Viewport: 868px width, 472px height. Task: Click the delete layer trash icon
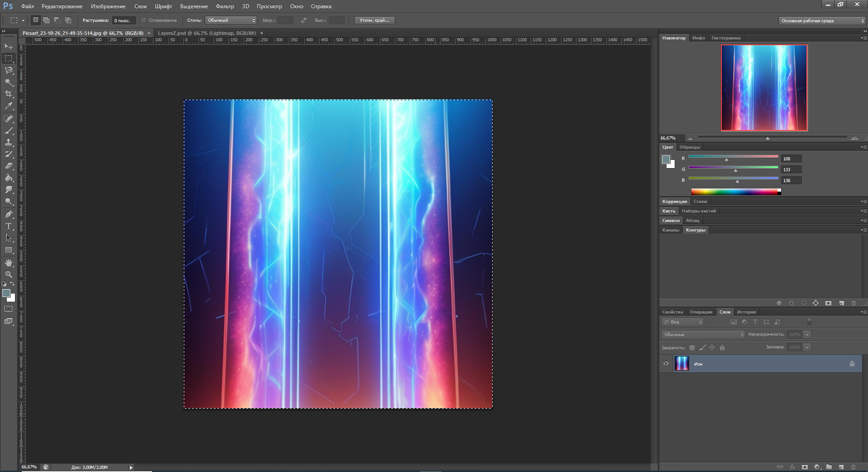pos(853,467)
